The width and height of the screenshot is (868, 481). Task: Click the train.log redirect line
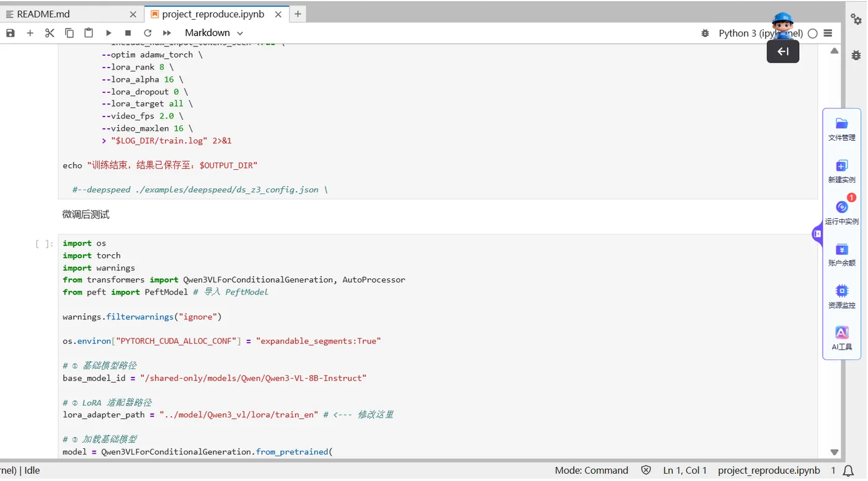coord(167,141)
